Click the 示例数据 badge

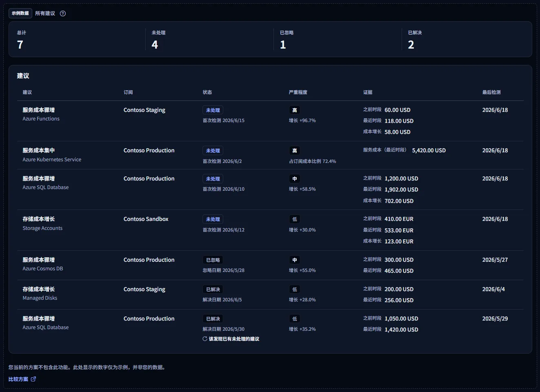click(x=20, y=13)
